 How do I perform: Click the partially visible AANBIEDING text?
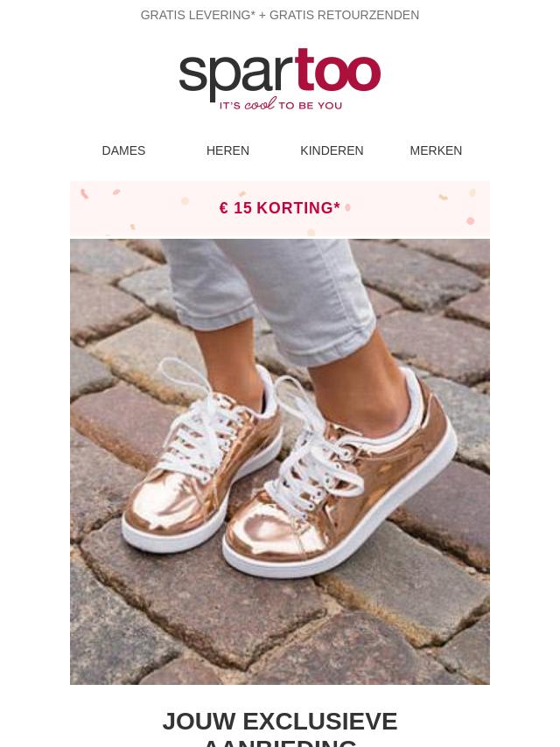click(280, 743)
